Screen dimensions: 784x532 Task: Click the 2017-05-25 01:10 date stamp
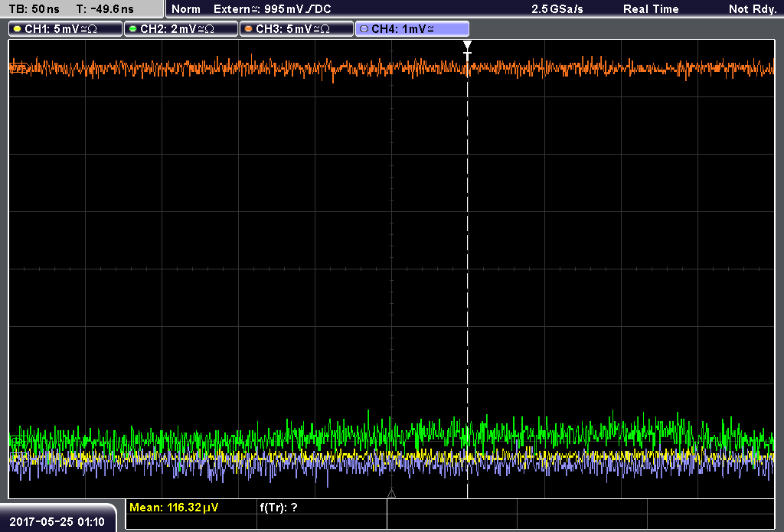coord(57,522)
